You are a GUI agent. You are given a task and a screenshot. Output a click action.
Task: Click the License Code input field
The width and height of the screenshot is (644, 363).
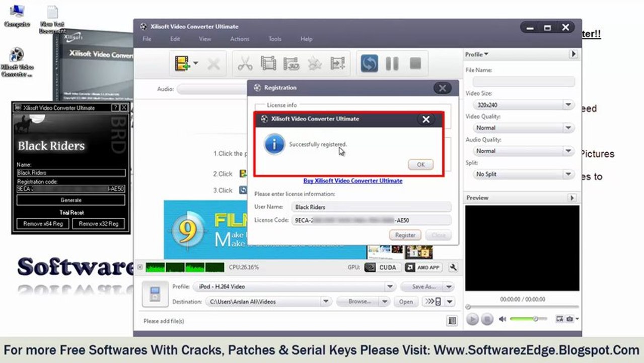(372, 220)
